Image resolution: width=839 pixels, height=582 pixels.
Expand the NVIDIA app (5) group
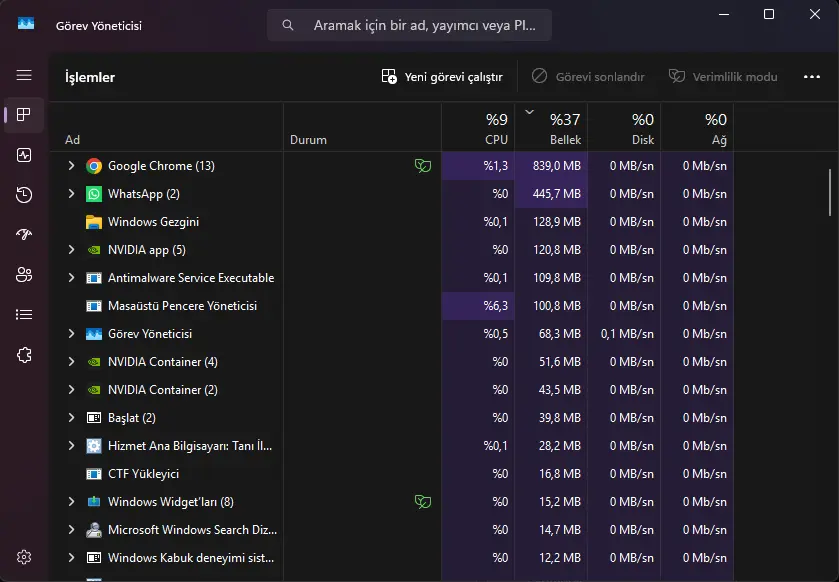71,250
